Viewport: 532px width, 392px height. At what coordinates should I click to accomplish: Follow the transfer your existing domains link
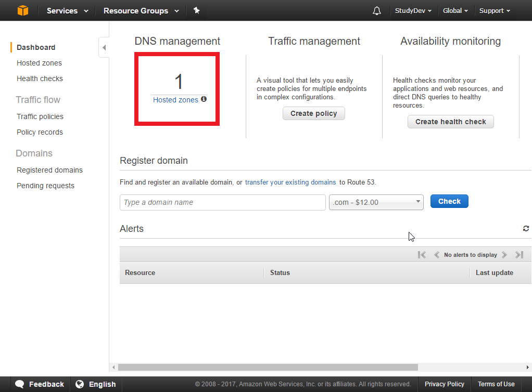tap(290, 182)
